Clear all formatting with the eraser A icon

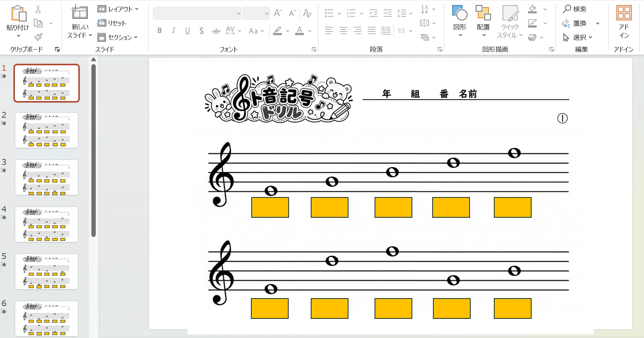click(307, 13)
